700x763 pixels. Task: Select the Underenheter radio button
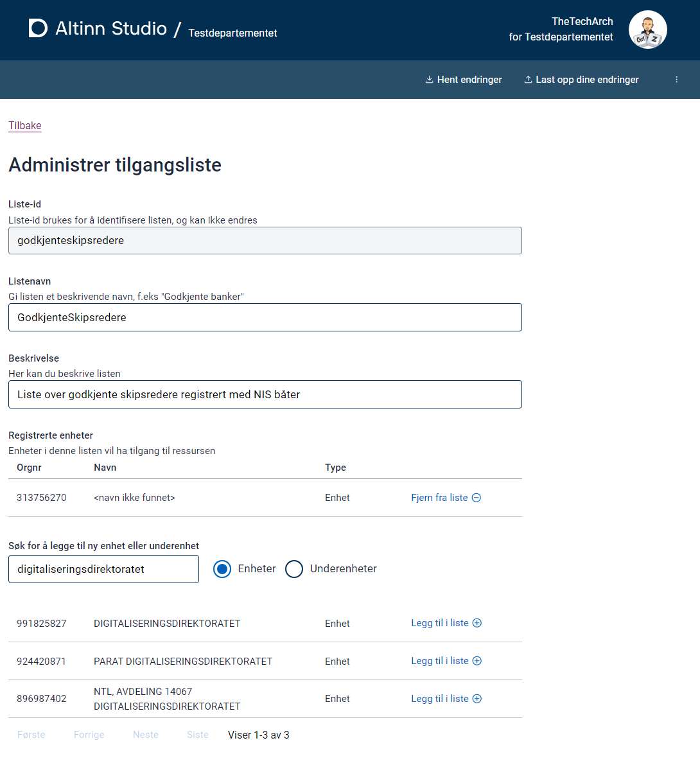coord(294,569)
